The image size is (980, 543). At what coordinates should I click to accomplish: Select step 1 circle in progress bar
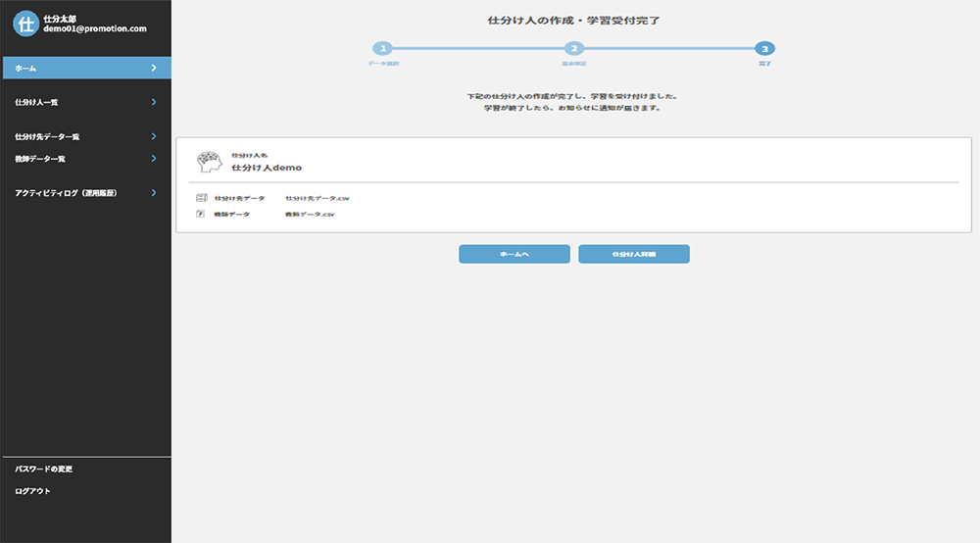[x=383, y=48]
